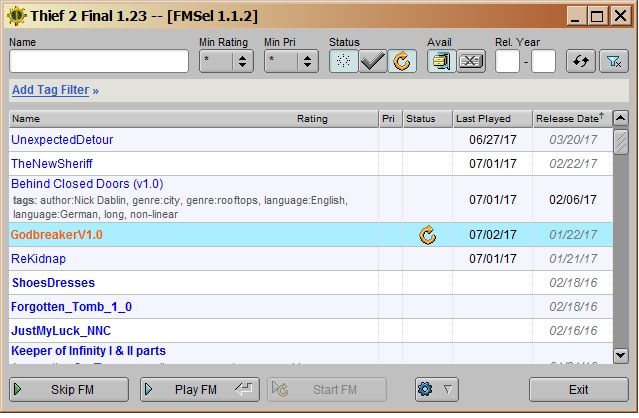The width and height of the screenshot is (639, 418).
Task: Click the Thief 2 app icon in title bar
Action: tap(19, 17)
